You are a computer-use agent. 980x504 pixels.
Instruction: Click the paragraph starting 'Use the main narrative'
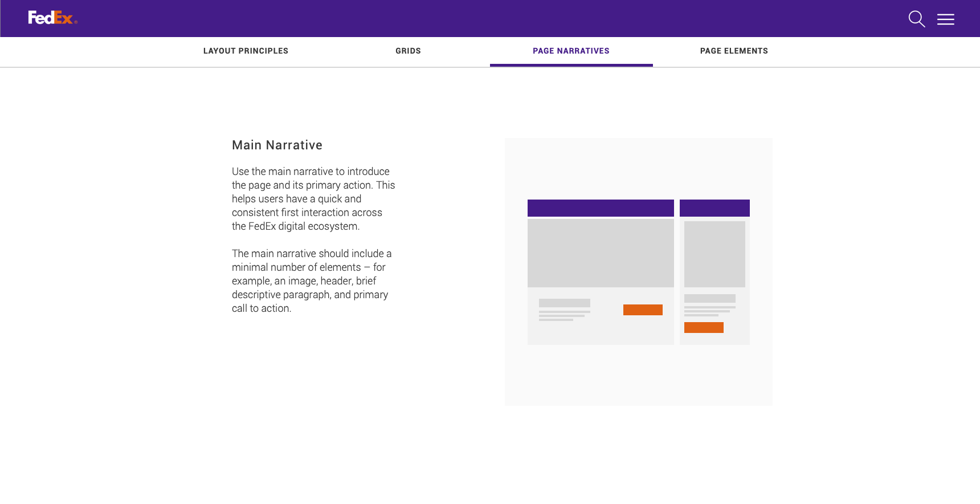pyautogui.click(x=313, y=199)
